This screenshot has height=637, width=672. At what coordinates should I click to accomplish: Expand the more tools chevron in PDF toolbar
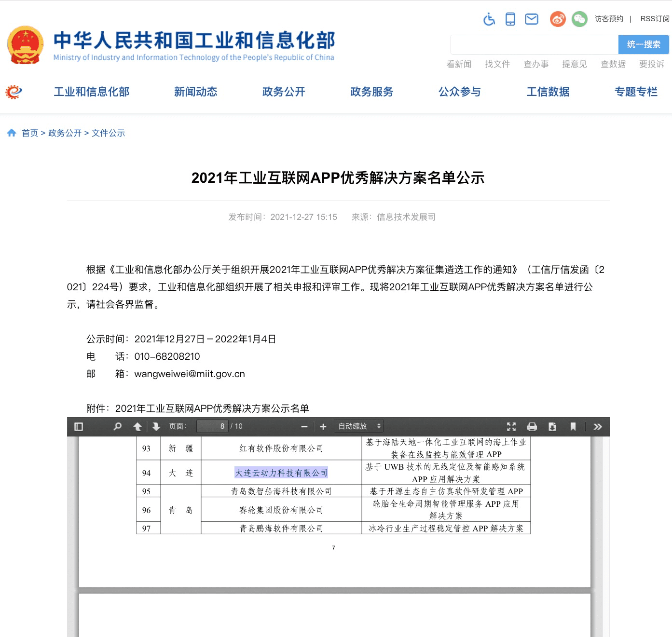pyautogui.click(x=597, y=426)
